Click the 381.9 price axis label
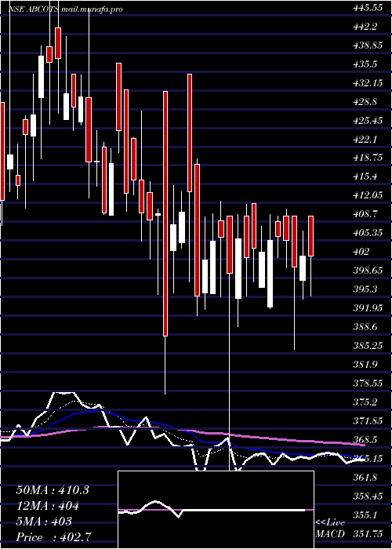Image resolution: width=392 pixels, height=549 pixels. pyautogui.click(x=365, y=365)
